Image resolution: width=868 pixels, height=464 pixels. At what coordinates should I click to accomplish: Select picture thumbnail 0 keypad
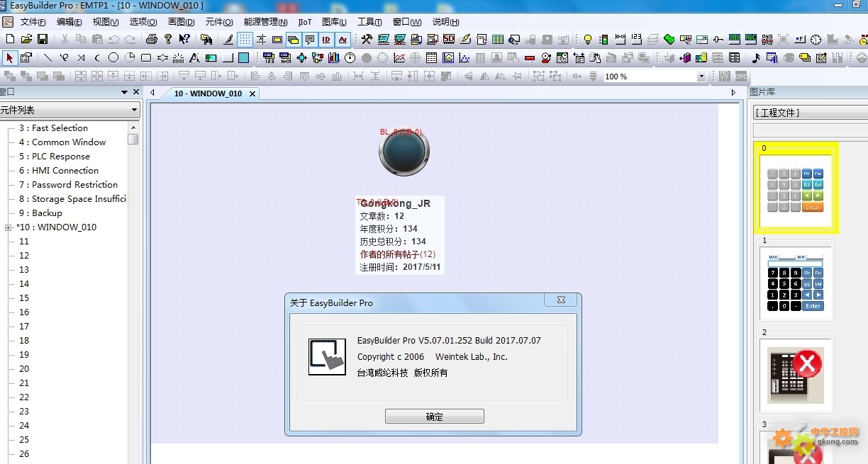coord(796,188)
